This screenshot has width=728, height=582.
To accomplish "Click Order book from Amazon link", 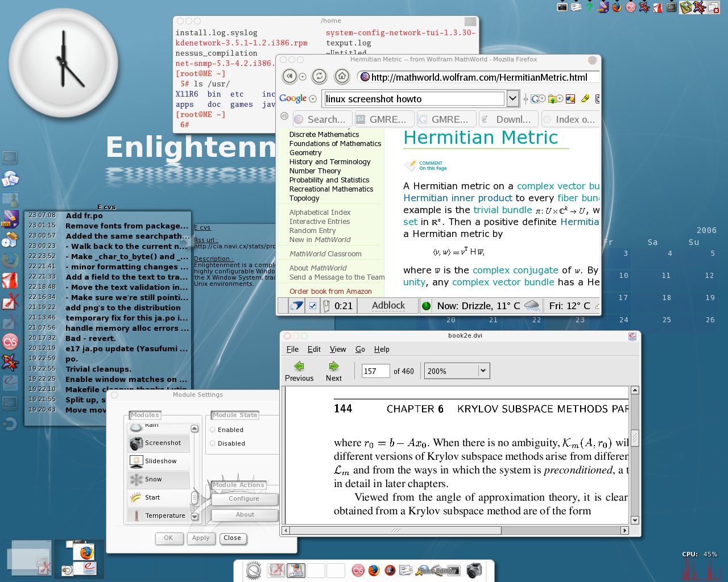I will (330, 291).
